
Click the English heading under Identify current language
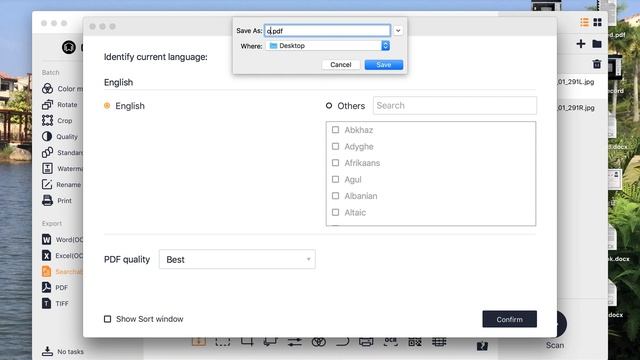point(118,82)
